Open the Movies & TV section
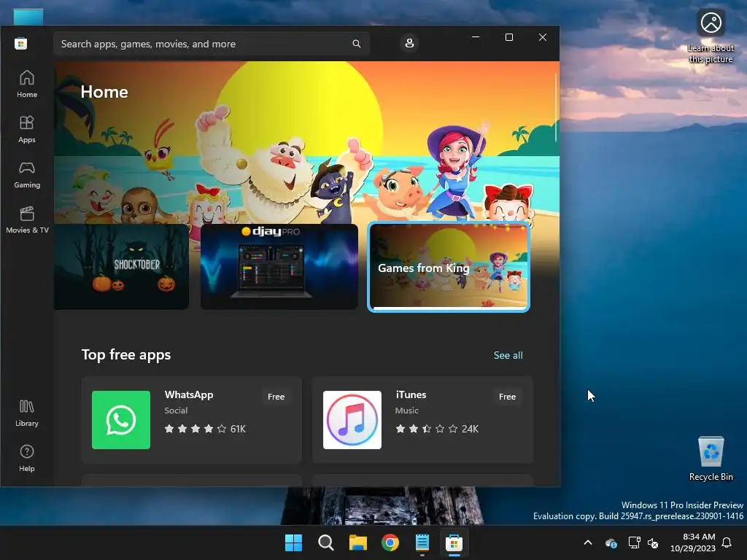The image size is (747, 560). [27, 220]
